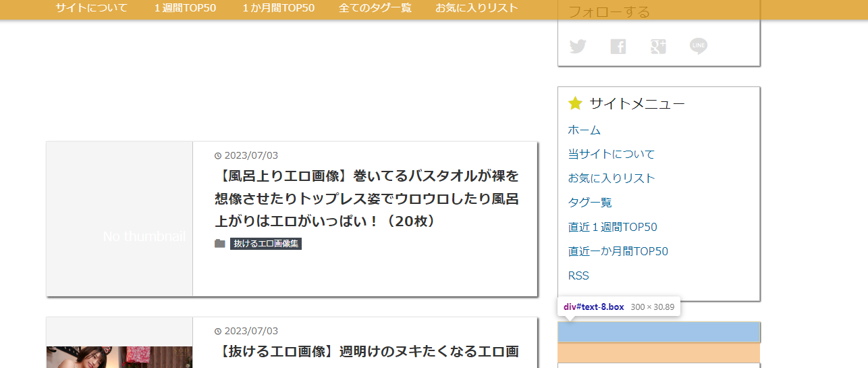
Task: Open 直近1週間TOP50 in the sidebar
Action: tap(612, 227)
